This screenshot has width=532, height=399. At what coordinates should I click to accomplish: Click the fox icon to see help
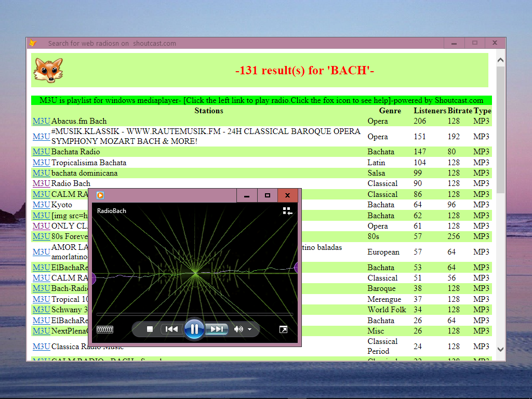point(48,70)
